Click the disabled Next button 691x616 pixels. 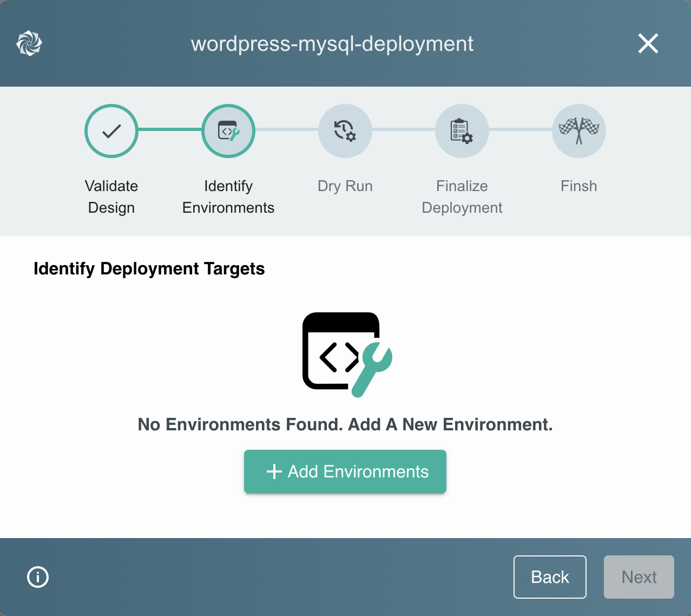pyautogui.click(x=639, y=576)
